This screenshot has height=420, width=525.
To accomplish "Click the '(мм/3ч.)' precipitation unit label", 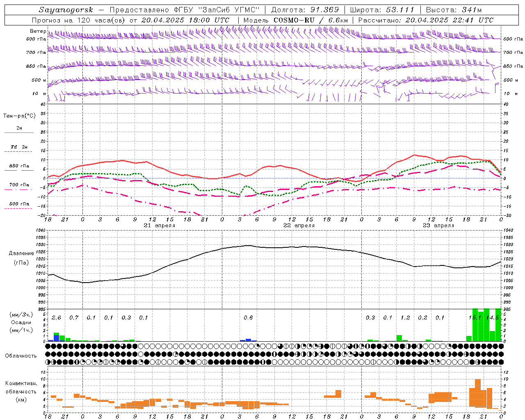I will point(21,315).
